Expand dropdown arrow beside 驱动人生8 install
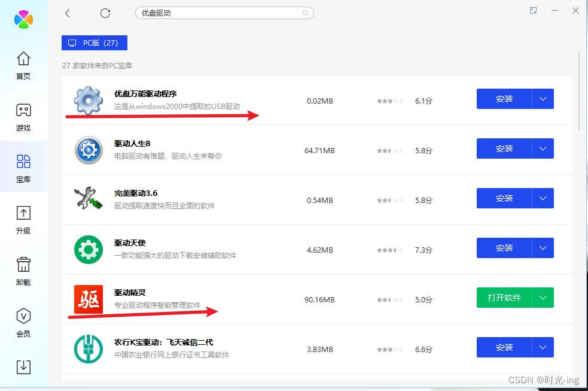The height and width of the screenshot is (391, 588). click(543, 148)
